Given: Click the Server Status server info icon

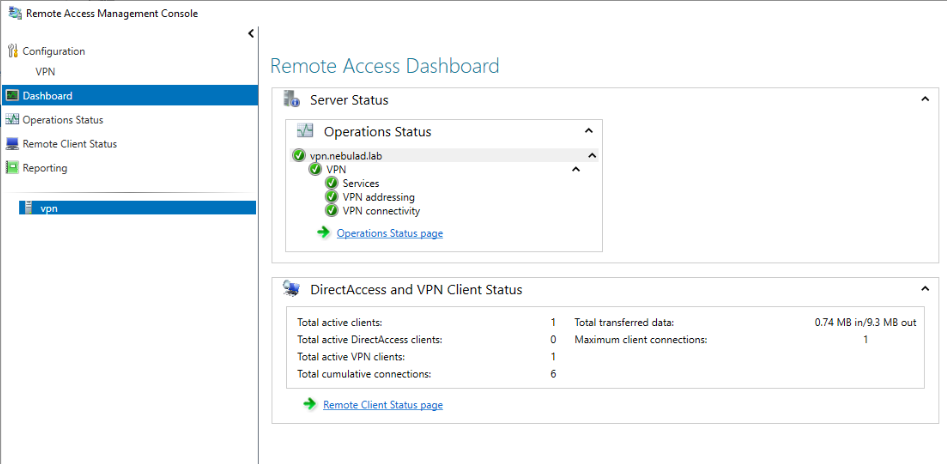Looking at the screenshot, I should [292, 99].
